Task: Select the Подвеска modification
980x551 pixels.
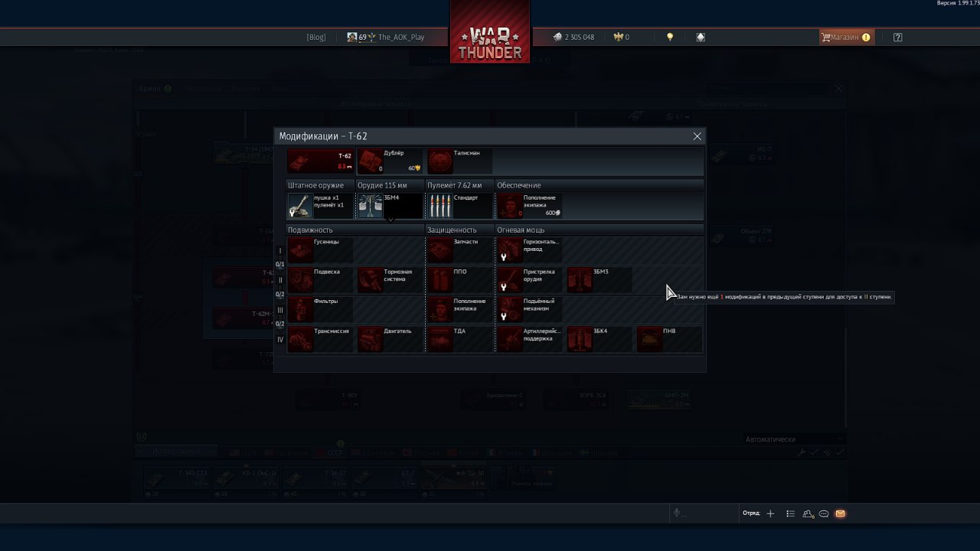Action: click(321, 280)
